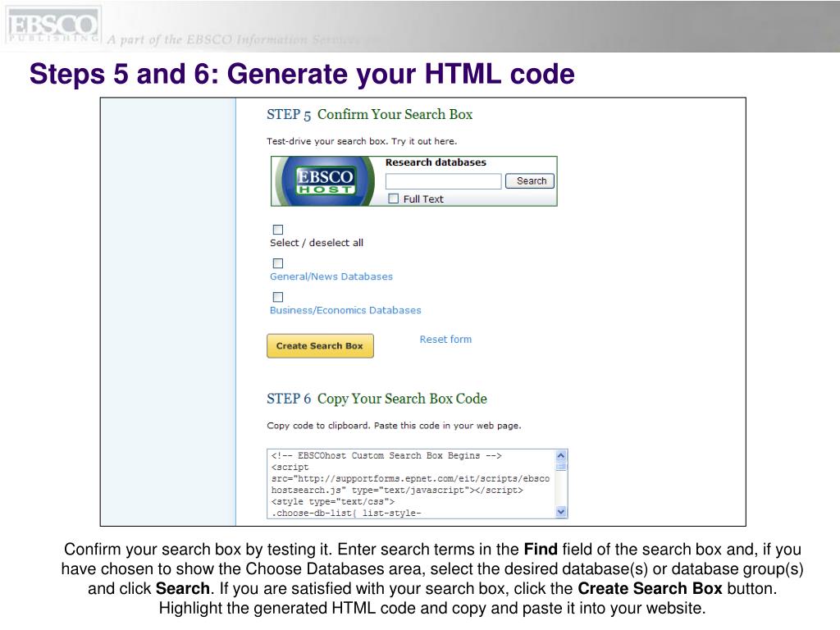Image resolution: width=840 pixels, height=630 pixels.
Task: Enable the General/News Databases checkbox
Action: coord(278,263)
